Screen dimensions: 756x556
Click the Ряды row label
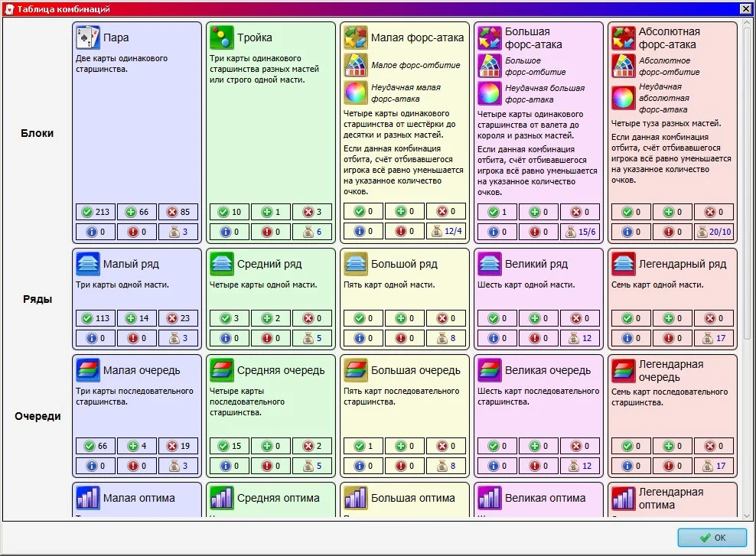37,299
